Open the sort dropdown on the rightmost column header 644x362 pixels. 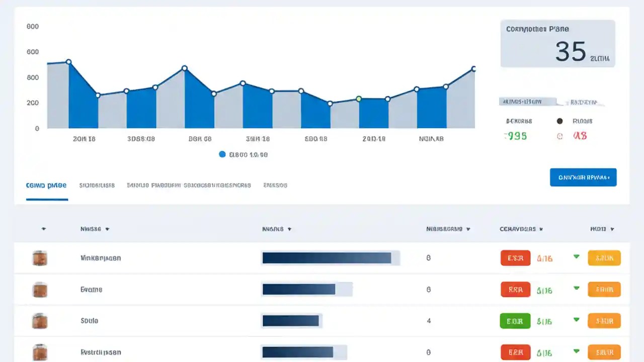(612, 229)
